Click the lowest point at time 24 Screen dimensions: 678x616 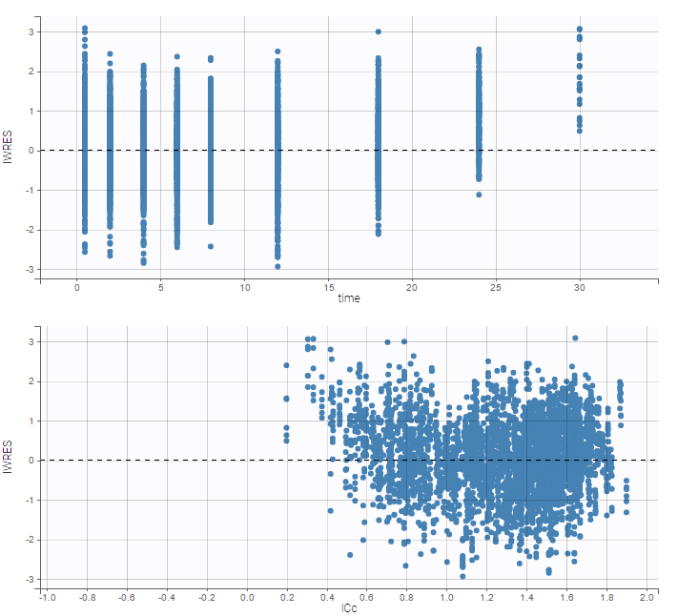[x=479, y=195]
